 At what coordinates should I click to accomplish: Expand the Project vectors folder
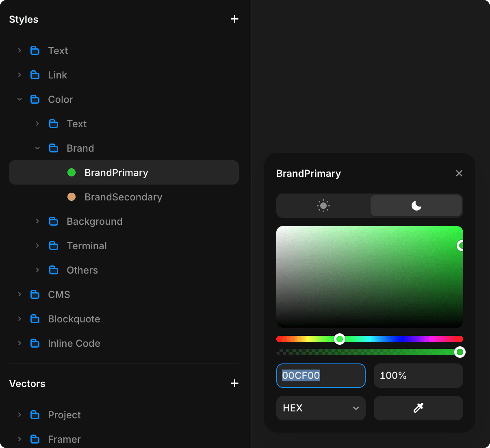[x=20, y=415]
